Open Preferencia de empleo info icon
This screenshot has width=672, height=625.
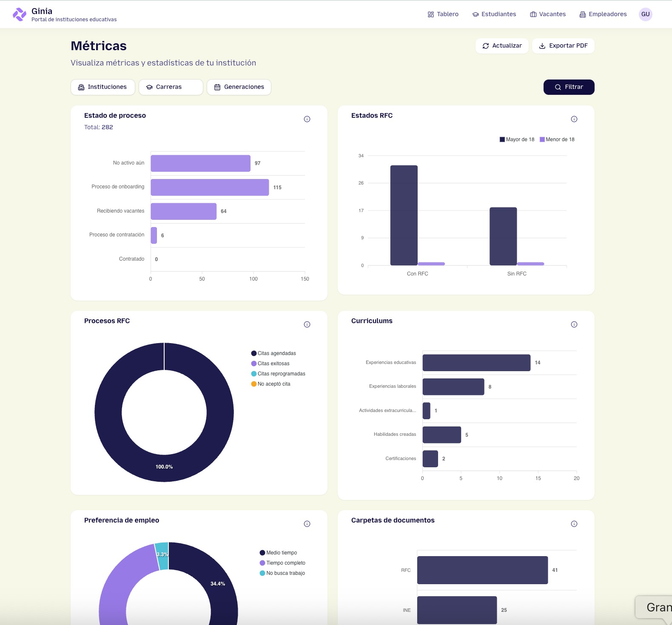[x=307, y=524]
